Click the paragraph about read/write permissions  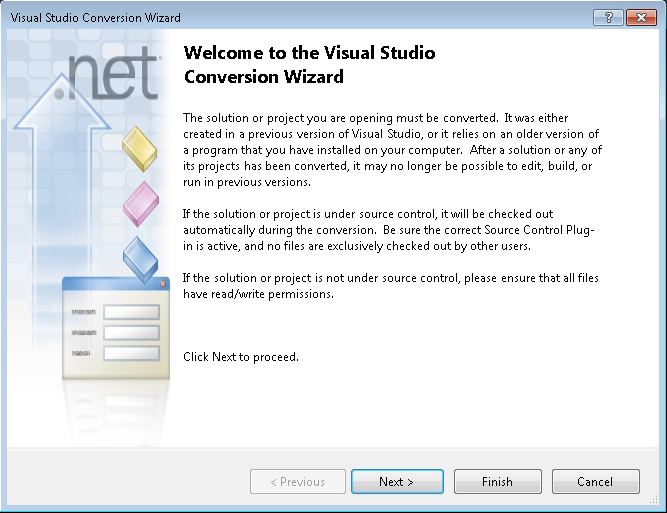(392, 285)
